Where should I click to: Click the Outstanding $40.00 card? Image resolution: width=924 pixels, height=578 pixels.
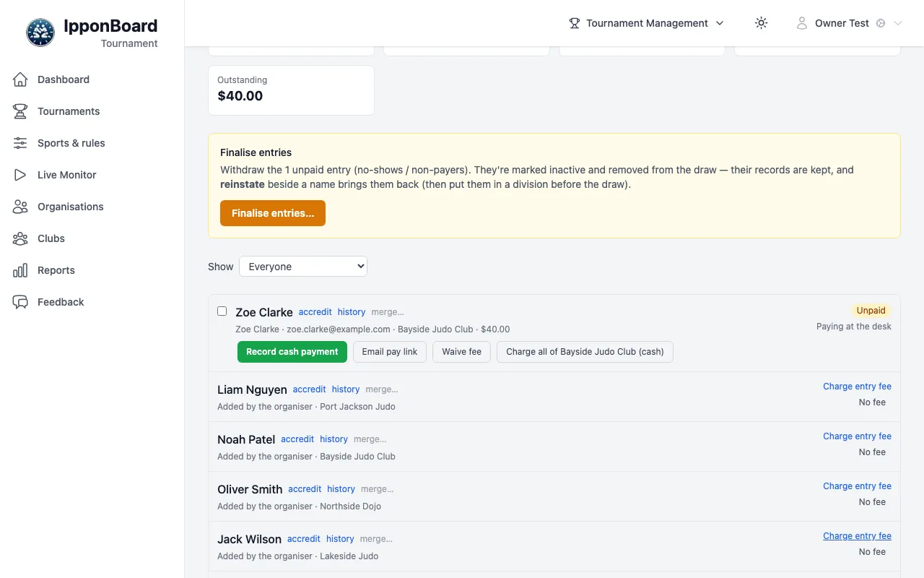[x=291, y=90]
